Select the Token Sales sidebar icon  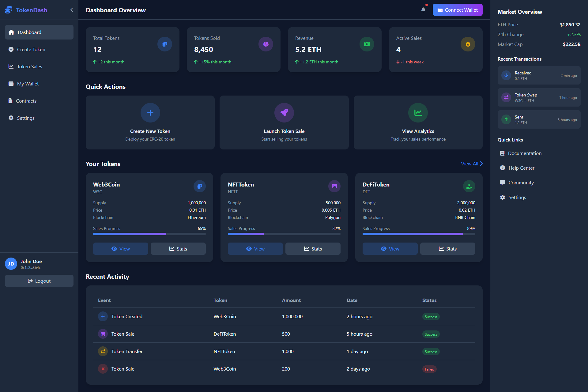[x=11, y=66]
